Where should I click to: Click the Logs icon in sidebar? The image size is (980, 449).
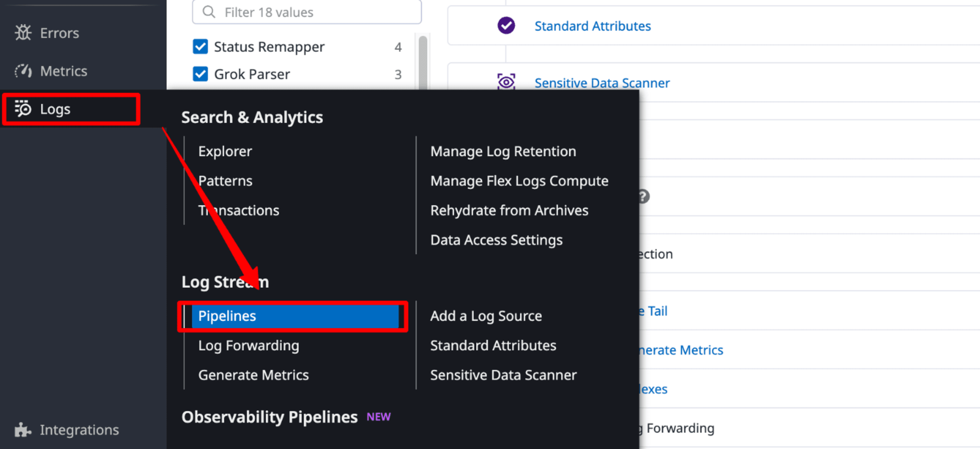point(23,109)
